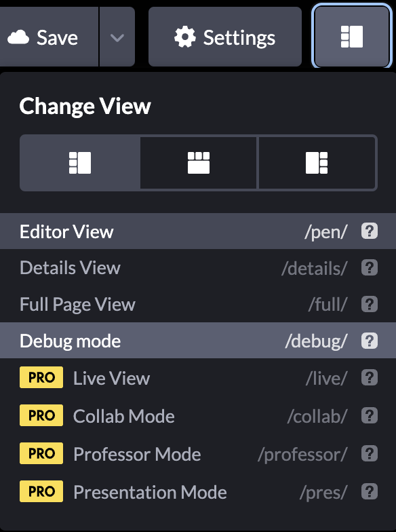Select the left editor layout option
This screenshot has width=396, height=532.
click(x=80, y=163)
